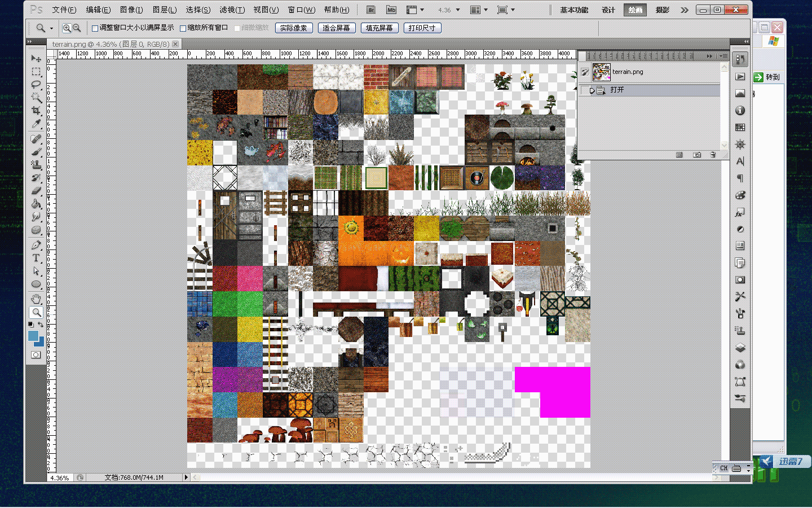Expand the collapsed right panel dock
This screenshot has height=508, width=812.
(746, 42)
